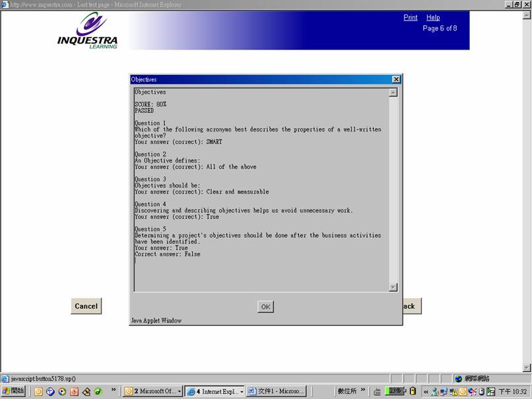Close the Objectives dialog window

[x=396, y=79]
